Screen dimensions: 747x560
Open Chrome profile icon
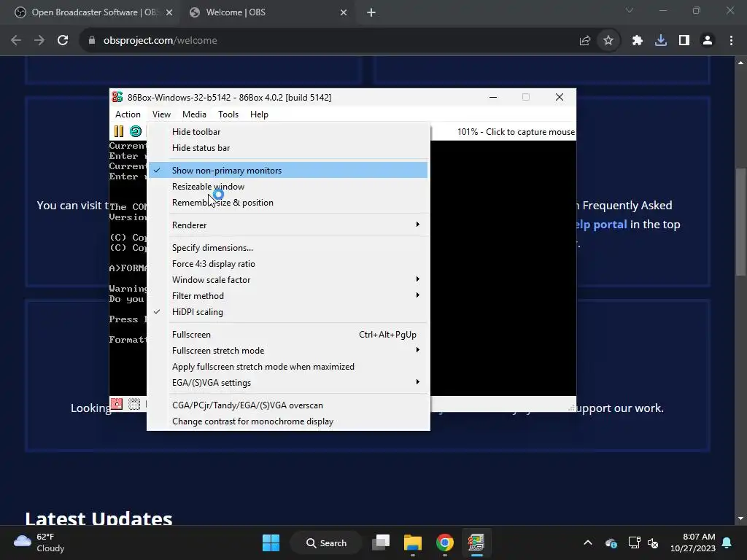[708, 41]
